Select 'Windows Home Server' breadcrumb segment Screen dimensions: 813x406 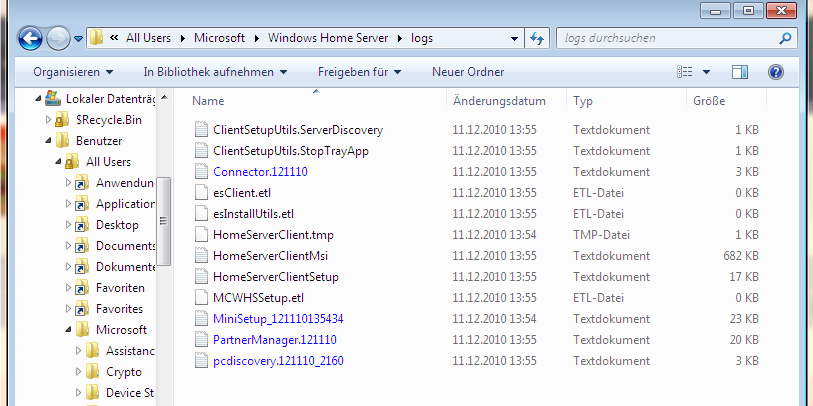[328, 38]
